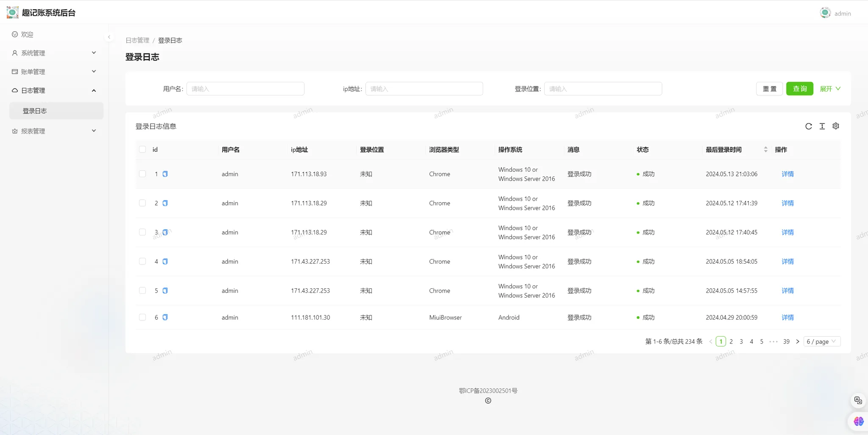The image size is (868, 435).
Task: Open the 欢迎 menu item
Action: tap(27, 35)
